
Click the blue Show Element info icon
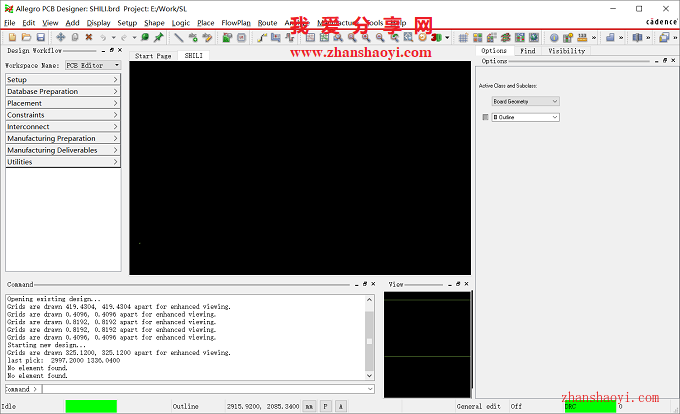pyautogui.click(x=554, y=38)
